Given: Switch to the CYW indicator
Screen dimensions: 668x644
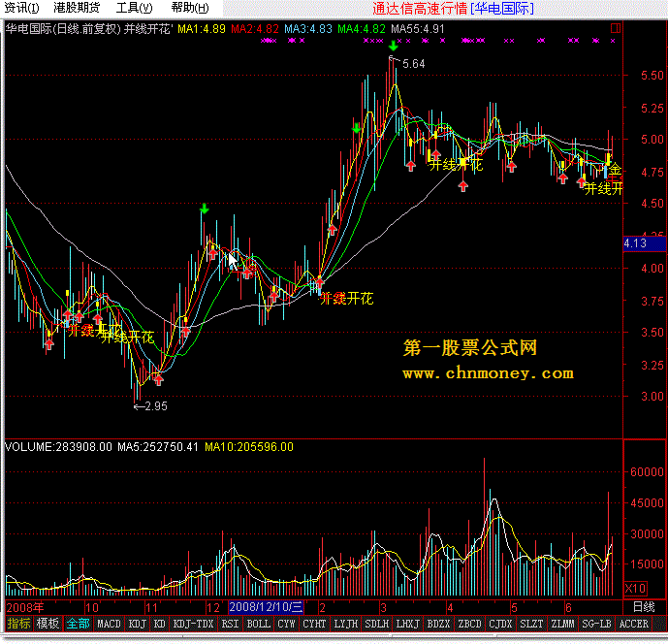Looking at the screenshot, I should pos(286,624).
